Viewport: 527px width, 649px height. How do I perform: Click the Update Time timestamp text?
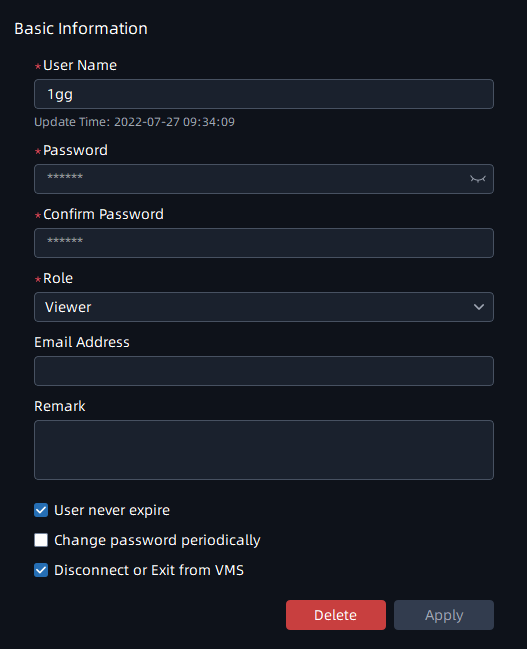[134, 122]
